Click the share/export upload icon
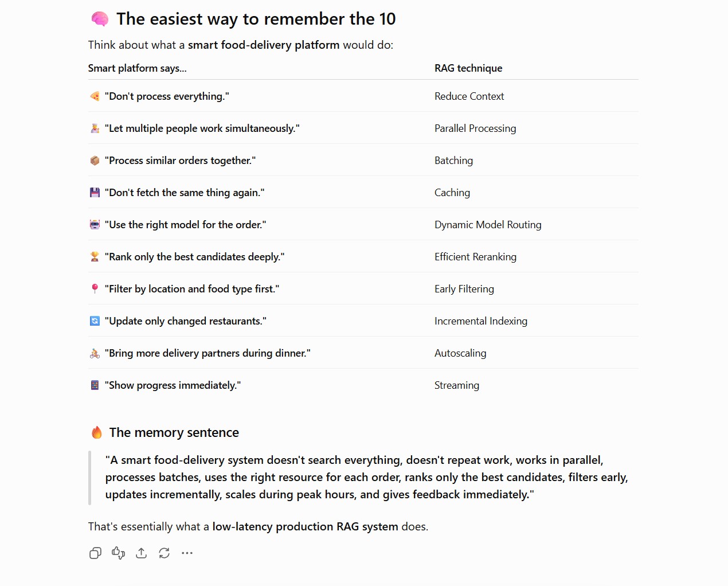The width and height of the screenshot is (728, 586). coord(142,553)
